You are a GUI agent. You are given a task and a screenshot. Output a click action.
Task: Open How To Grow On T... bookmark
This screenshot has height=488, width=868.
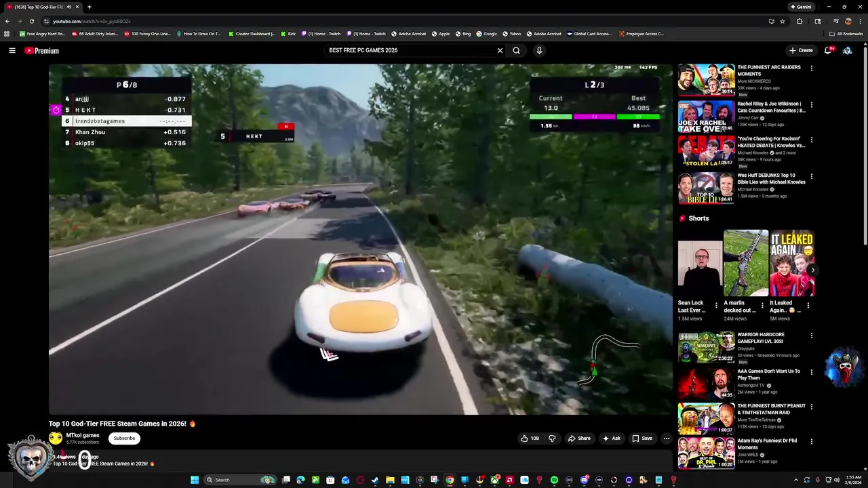199,33
